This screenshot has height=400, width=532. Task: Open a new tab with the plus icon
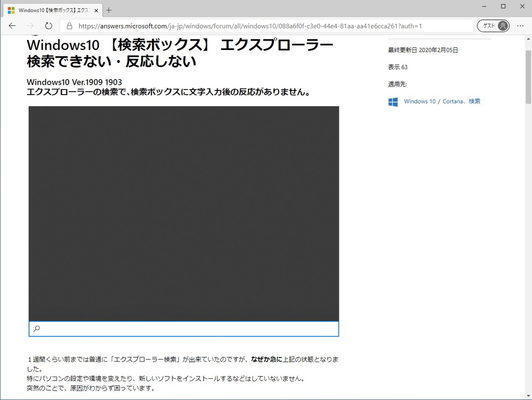coord(109,10)
